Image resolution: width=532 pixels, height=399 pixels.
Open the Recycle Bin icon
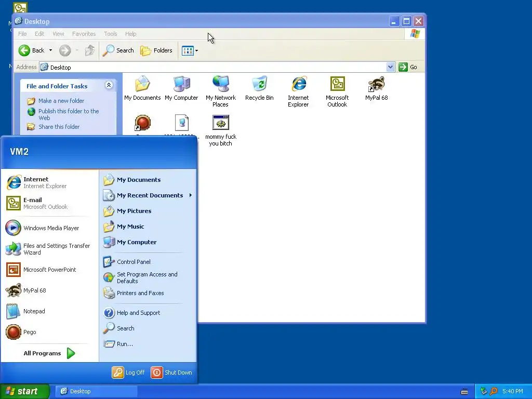point(260,89)
